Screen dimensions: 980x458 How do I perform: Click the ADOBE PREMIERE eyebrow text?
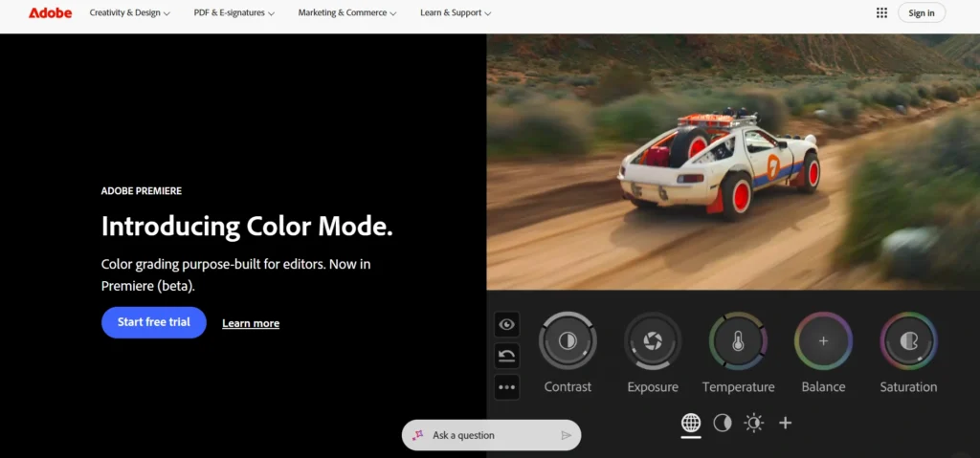click(x=142, y=190)
